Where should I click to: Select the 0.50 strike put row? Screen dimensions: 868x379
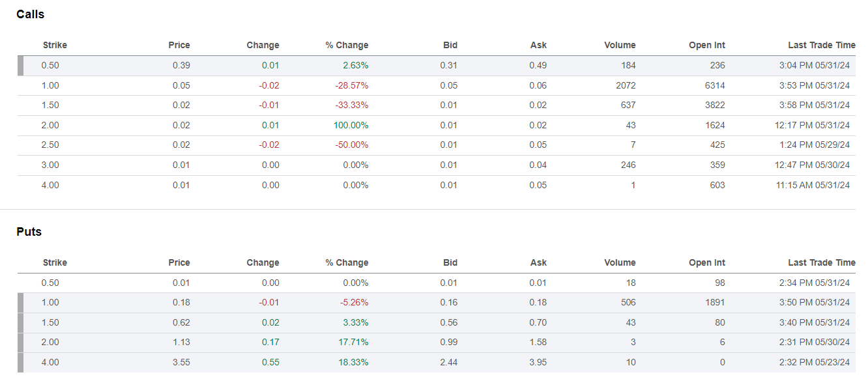click(50, 283)
